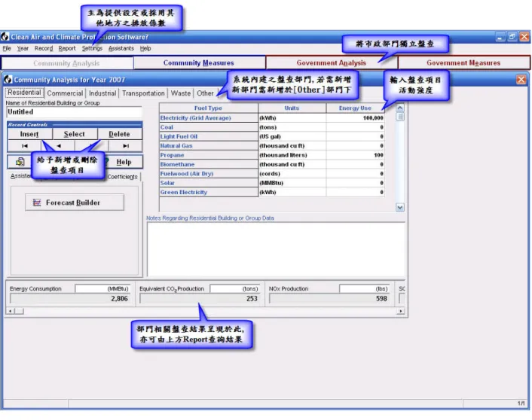Open the Assistants menu

(121, 48)
